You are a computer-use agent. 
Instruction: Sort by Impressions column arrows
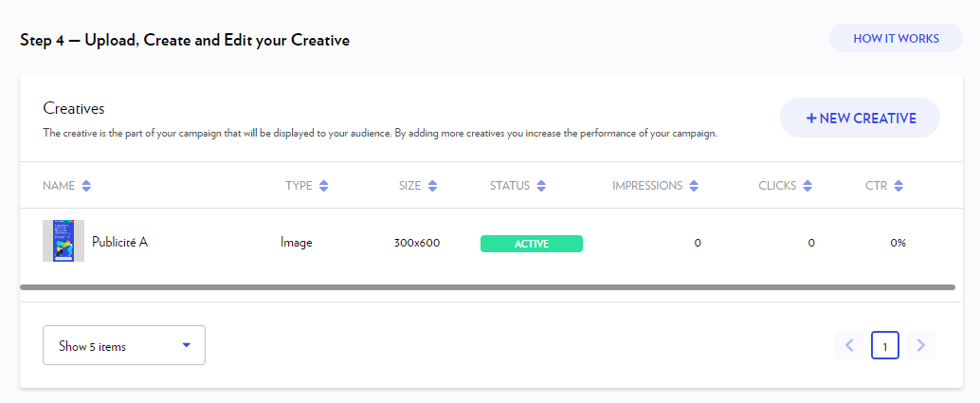(x=694, y=186)
